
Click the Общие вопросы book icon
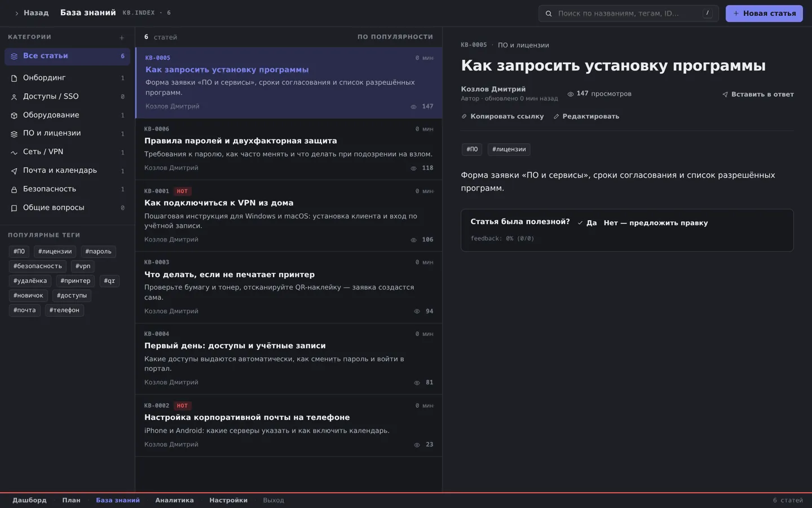click(x=14, y=208)
